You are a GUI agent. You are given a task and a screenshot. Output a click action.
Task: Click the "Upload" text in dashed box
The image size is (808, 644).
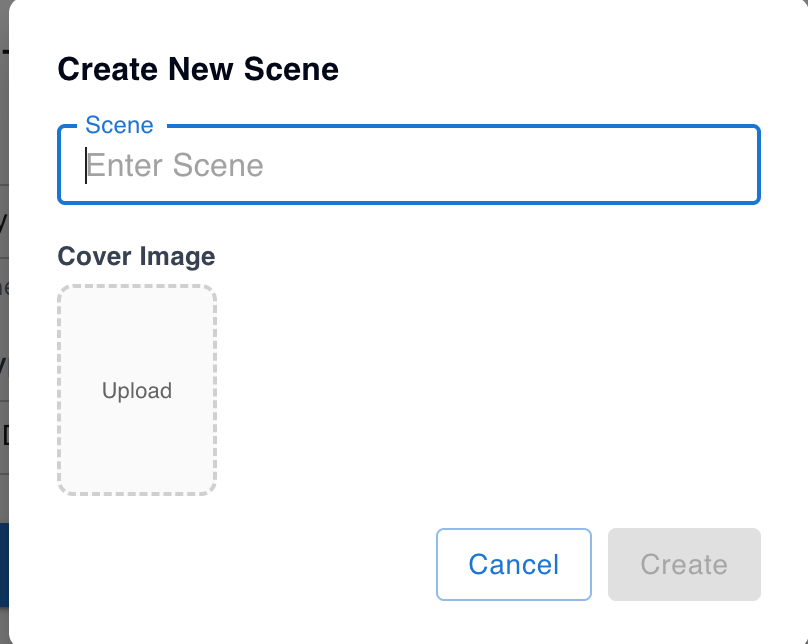pos(137,391)
